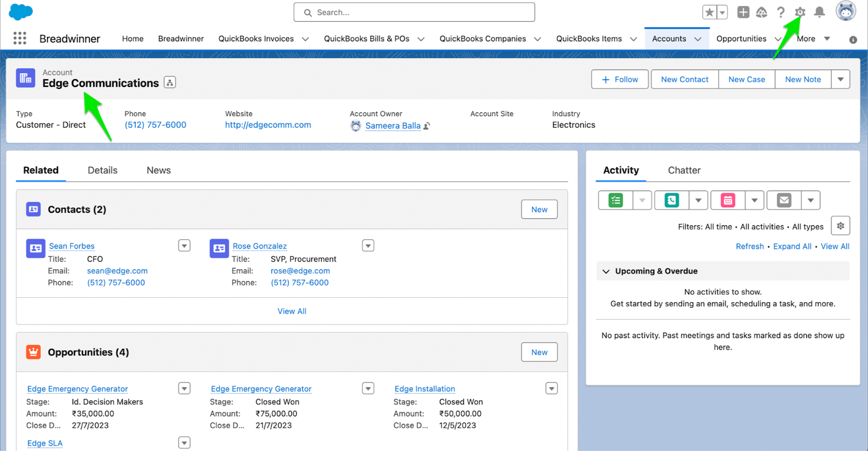The image size is (868, 451).
Task: Open the Email dropdown arrow
Action: pos(810,200)
